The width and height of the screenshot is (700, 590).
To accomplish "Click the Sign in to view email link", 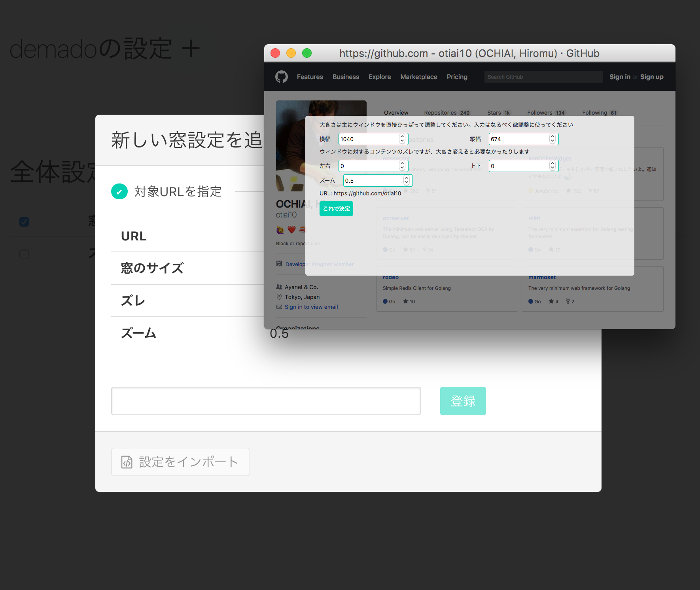I will (x=311, y=307).
